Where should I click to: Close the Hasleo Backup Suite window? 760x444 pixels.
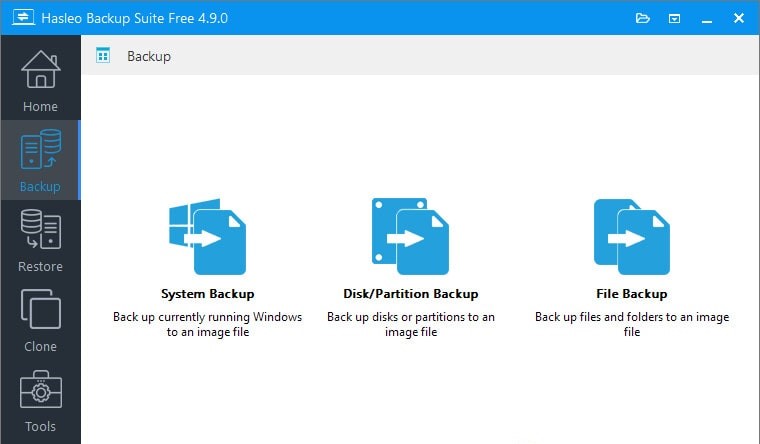739,18
